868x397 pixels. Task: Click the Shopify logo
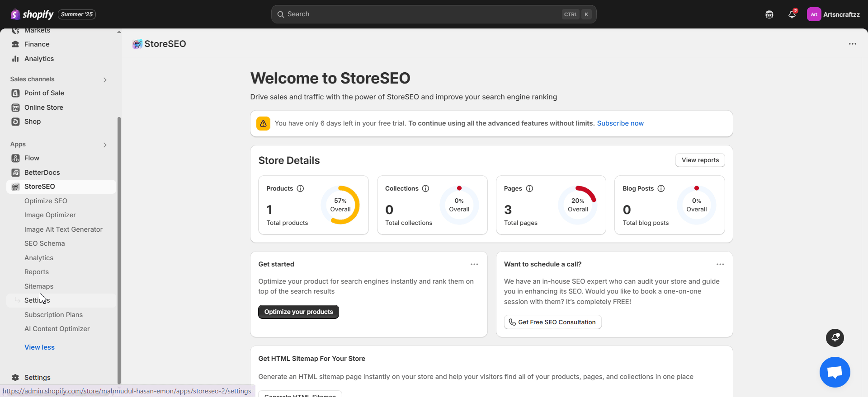click(32, 14)
